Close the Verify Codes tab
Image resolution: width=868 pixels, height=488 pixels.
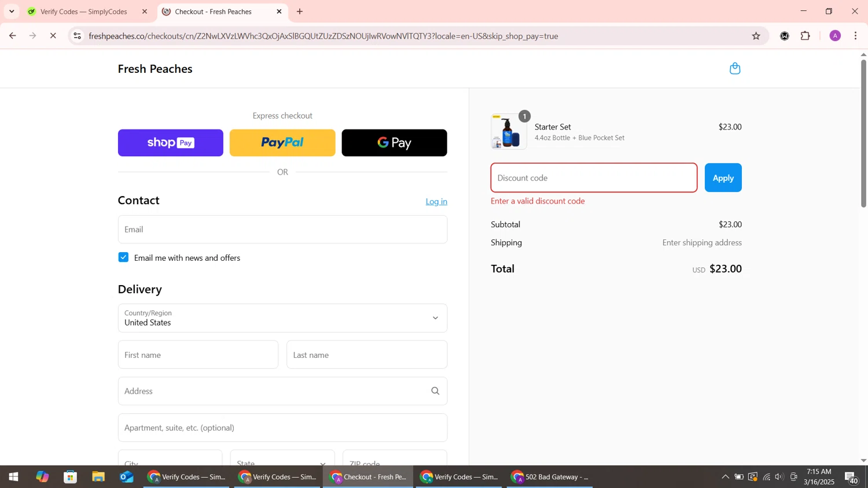coord(145,12)
